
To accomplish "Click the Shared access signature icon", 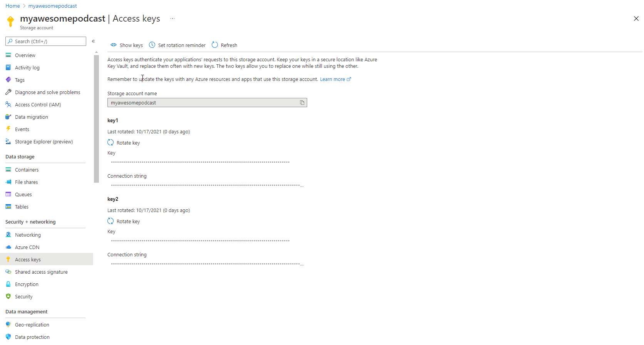I will 8,272.
